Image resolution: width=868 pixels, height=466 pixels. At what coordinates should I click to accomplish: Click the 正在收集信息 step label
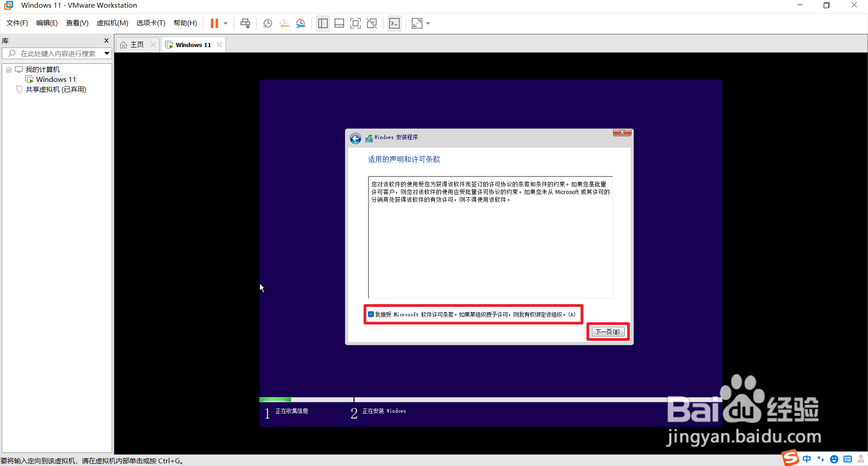pyautogui.click(x=292, y=411)
